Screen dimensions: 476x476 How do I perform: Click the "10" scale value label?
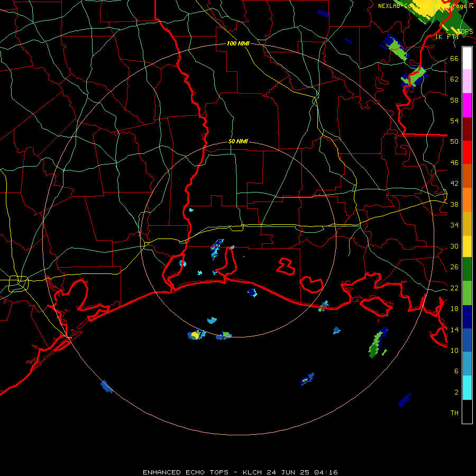pos(454,351)
